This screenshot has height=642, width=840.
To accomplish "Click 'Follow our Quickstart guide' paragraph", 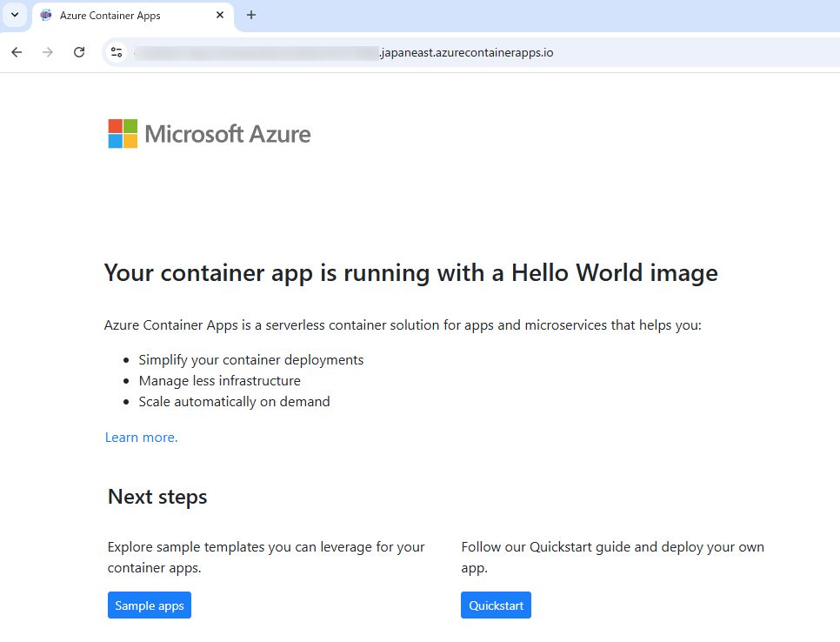I will pos(612,558).
